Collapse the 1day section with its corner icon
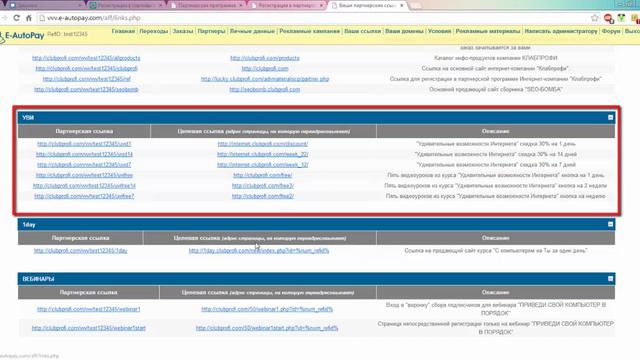Screen dimensions: 640x360 click(x=610, y=224)
